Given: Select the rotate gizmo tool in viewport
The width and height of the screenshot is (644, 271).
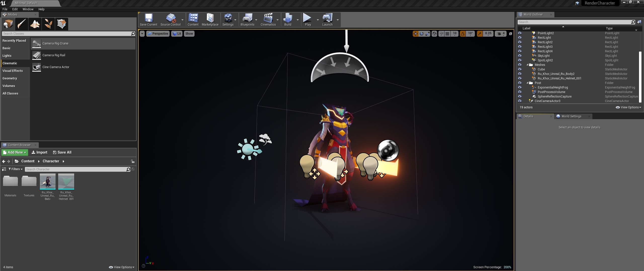Looking at the screenshot, I should pyautogui.click(x=422, y=34).
